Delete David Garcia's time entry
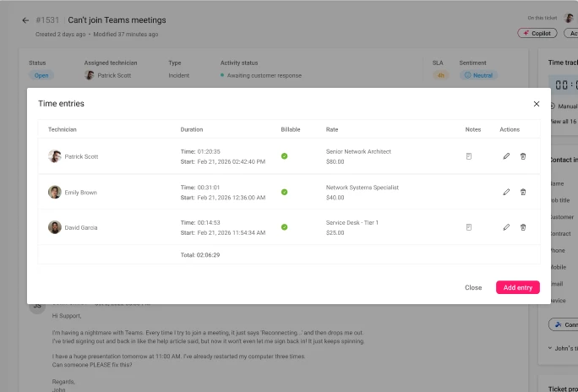This screenshot has height=392, width=578. point(523,227)
